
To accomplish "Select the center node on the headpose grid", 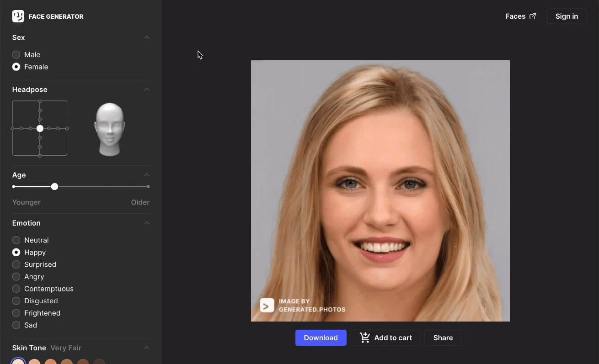I will tap(40, 128).
